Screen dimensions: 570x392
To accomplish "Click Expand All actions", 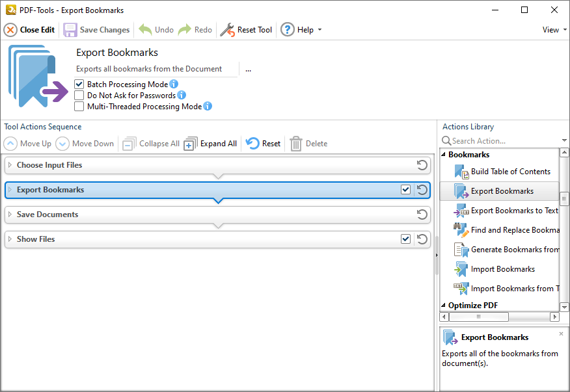I will click(210, 144).
